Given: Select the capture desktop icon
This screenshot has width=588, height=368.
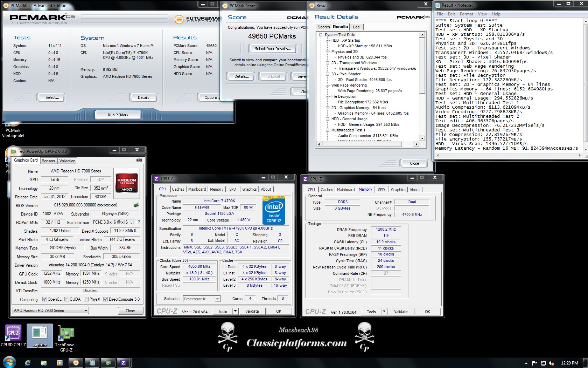Looking at the screenshot, I should 40,336.
